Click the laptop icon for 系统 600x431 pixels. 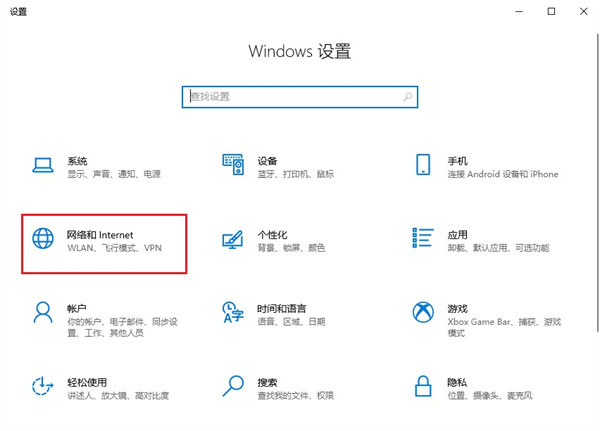tap(43, 165)
